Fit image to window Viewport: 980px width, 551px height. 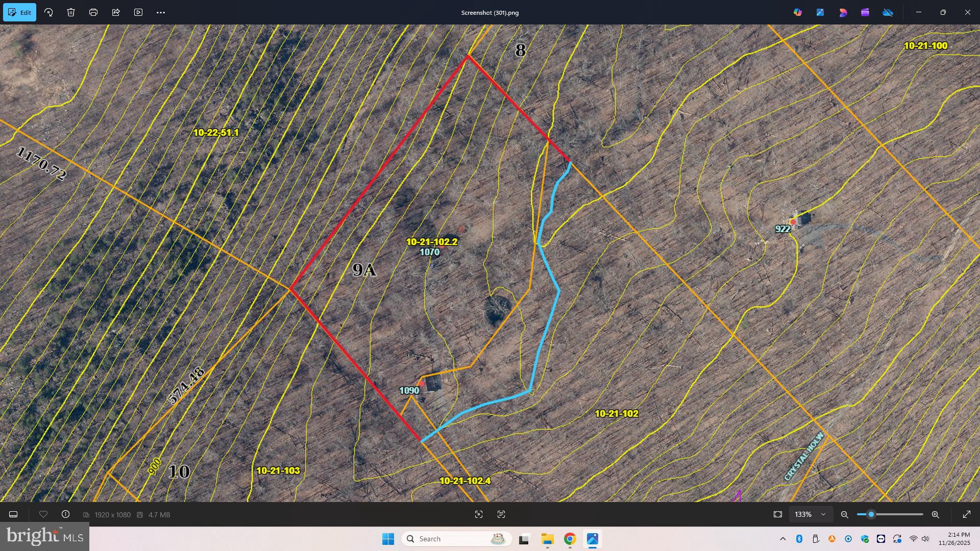(x=777, y=514)
